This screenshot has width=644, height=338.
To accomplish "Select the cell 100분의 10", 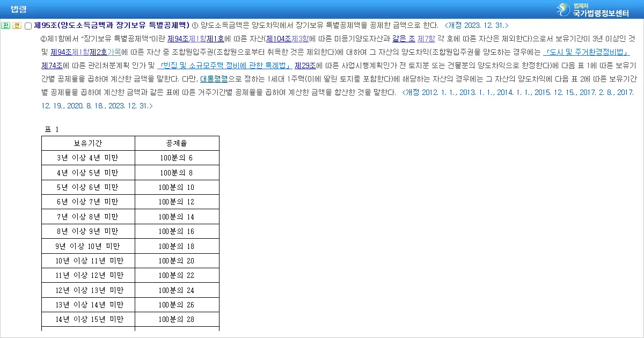I will pyautogui.click(x=177, y=187).
